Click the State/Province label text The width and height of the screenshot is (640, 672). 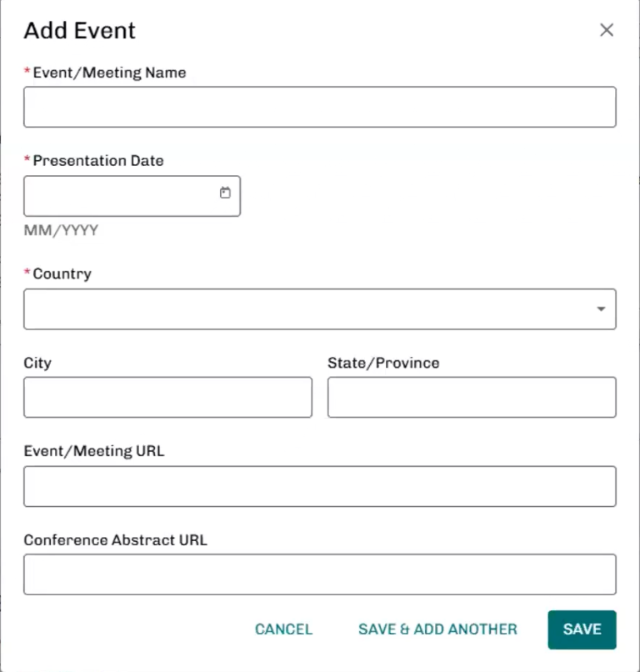[x=383, y=363]
